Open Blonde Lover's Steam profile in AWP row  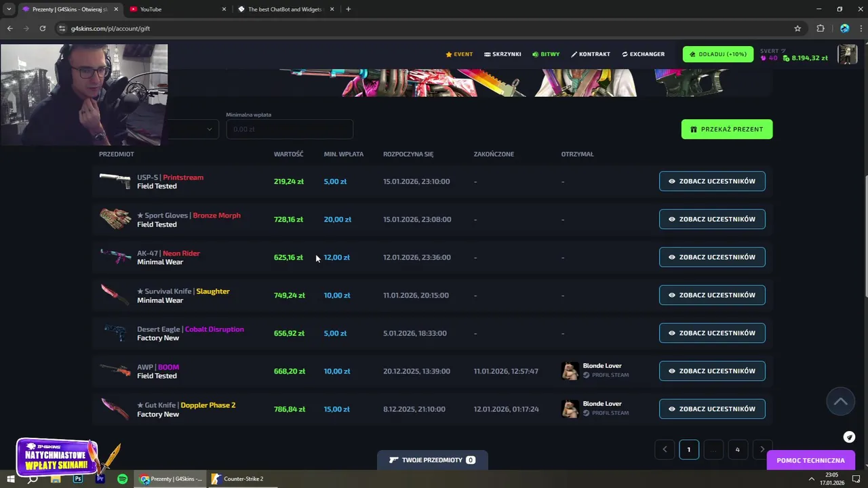click(x=606, y=375)
